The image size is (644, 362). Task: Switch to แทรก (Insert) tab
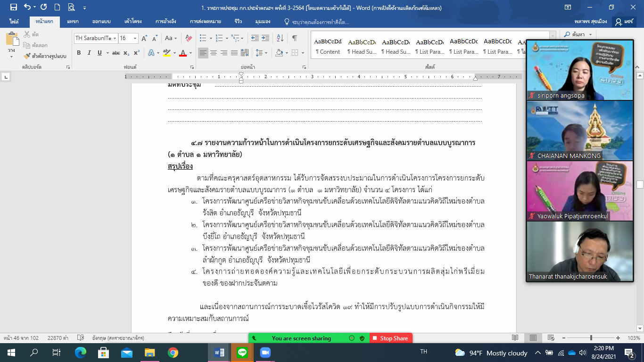(x=73, y=22)
